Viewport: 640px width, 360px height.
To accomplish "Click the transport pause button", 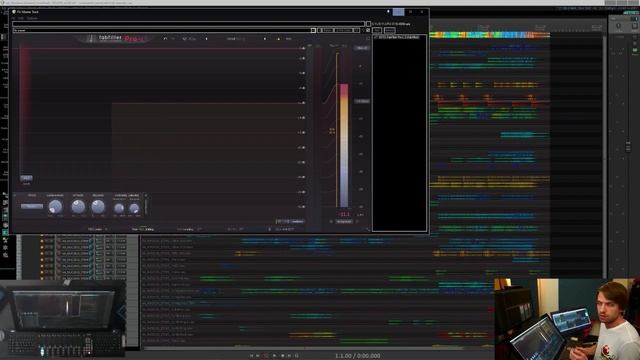I will (x=289, y=356).
